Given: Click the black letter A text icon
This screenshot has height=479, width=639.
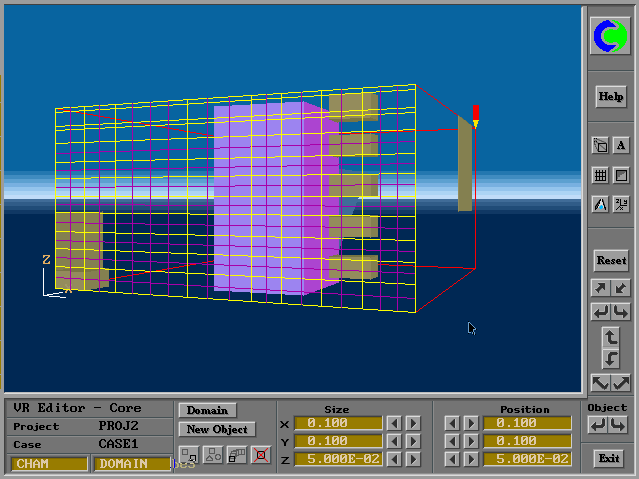Looking at the screenshot, I should [621, 145].
